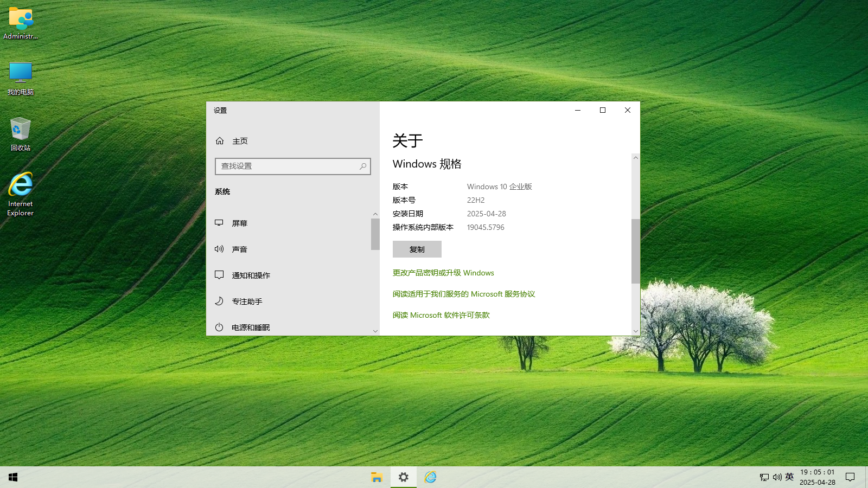Click OS build value 19045.5796
This screenshot has height=488, width=868.
[486, 227]
